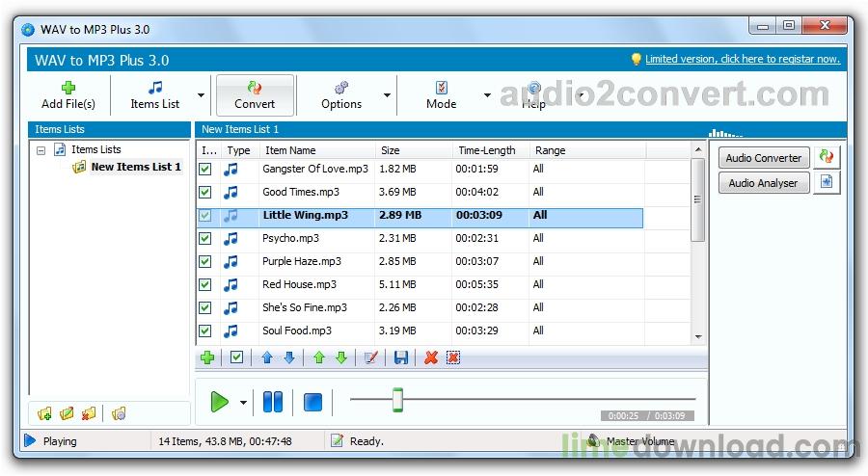Click the Playing status arrow icon
This screenshot has height=476, width=868.
(30, 440)
